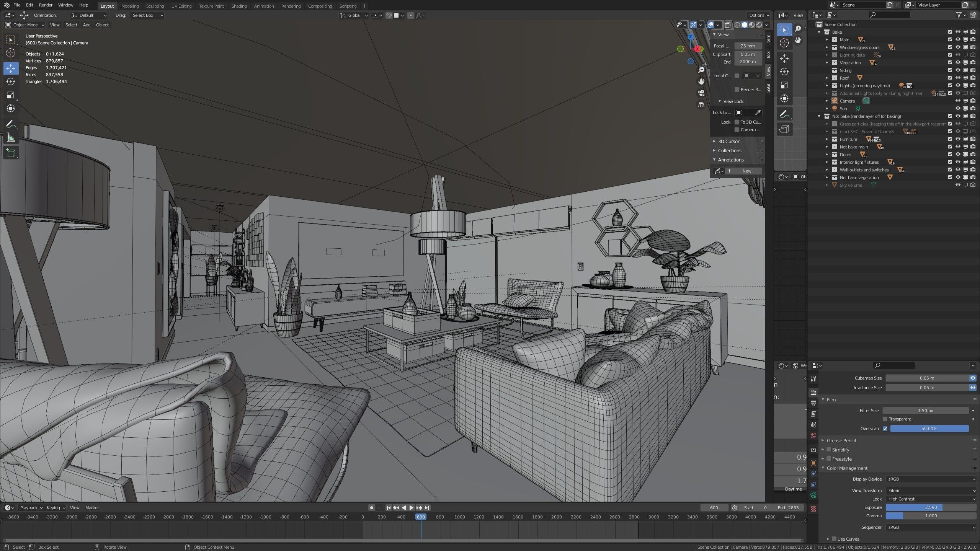This screenshot has height=551, width=980.
Task: Toggle X-ray display in the viewport header
Action: point(728,25)
